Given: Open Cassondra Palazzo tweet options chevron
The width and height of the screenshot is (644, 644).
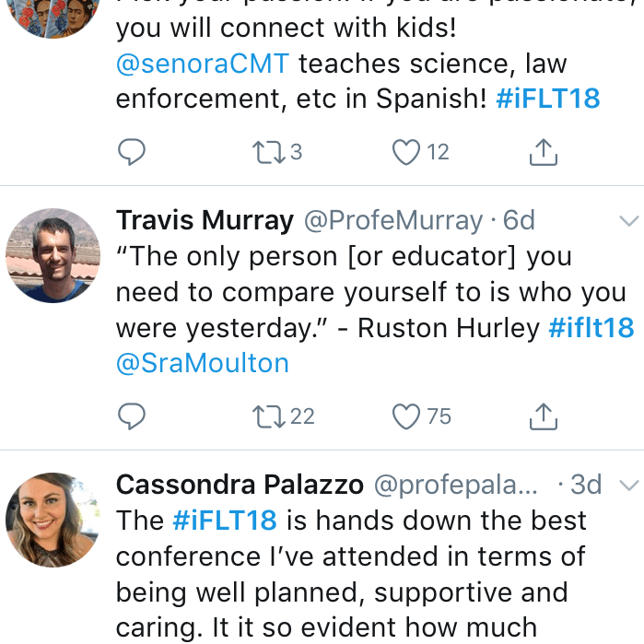Looking at the screenshot, I should tap(629, 485).
